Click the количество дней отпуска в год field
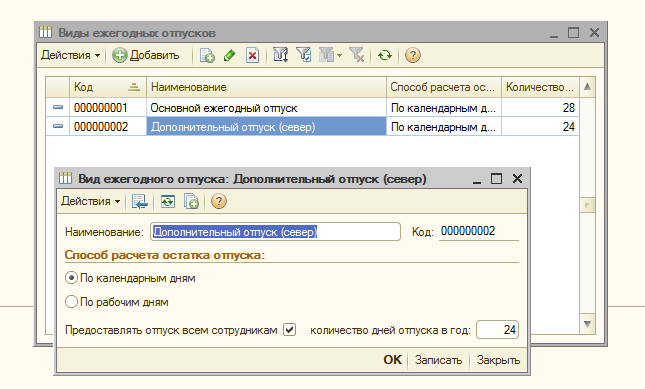 [497, 330]
